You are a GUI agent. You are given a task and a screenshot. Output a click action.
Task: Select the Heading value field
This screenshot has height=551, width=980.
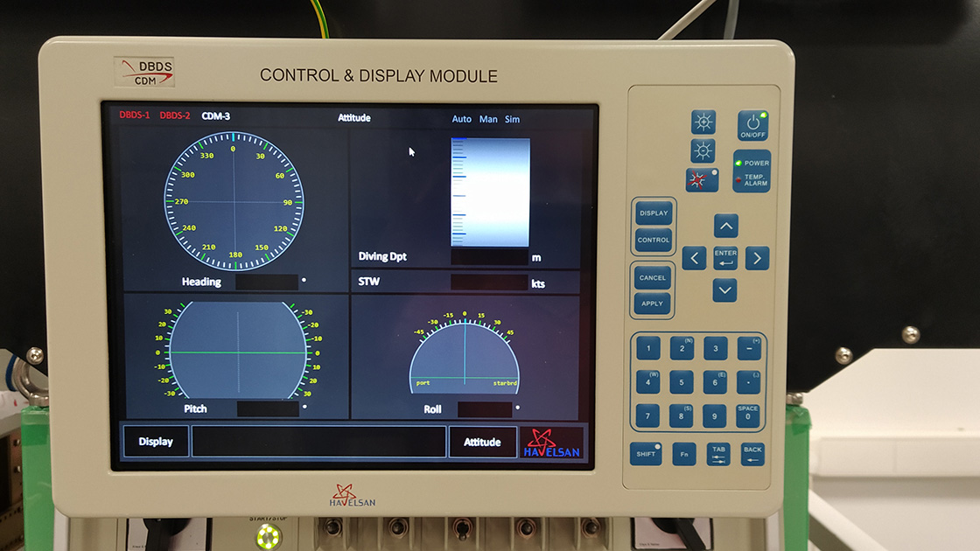click(x=267, y=282)
